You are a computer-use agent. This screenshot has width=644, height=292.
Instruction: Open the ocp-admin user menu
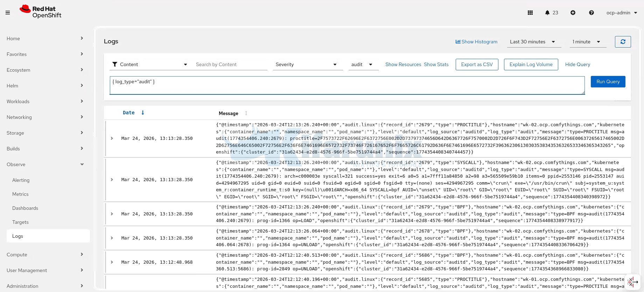pos(622,13)
